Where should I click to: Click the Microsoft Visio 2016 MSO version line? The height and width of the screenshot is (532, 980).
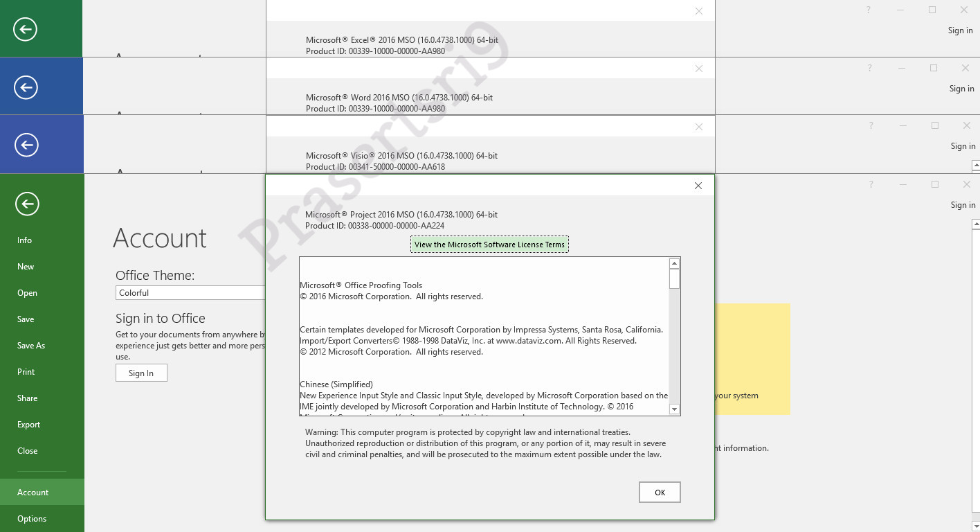point(401,156)
